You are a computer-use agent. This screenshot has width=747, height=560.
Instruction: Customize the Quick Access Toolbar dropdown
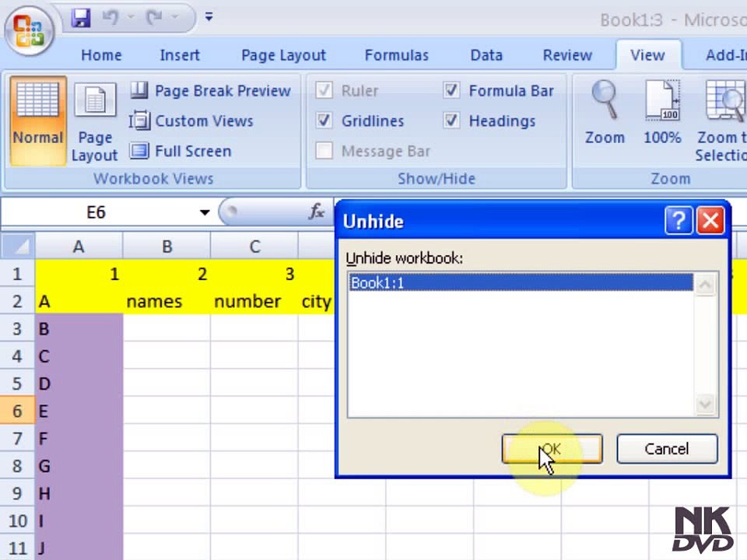tap(209, 17)
